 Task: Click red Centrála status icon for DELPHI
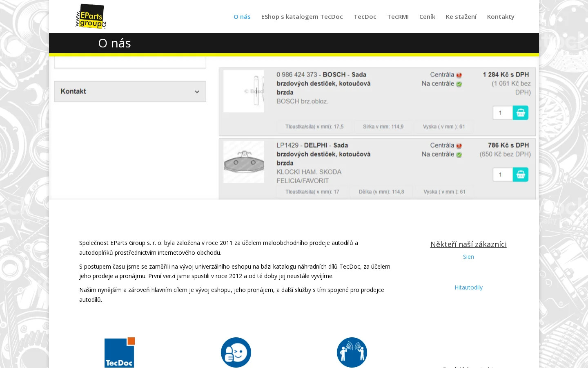(x=459, y=146)
